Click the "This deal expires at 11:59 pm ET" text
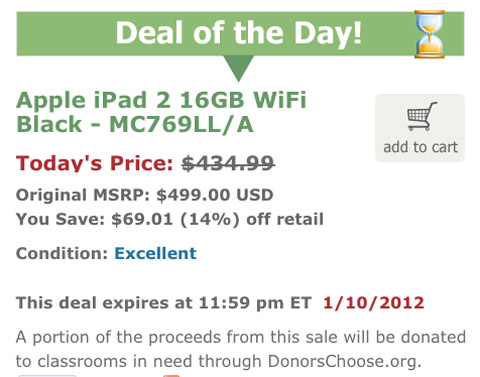Viewport: 480px width, 377px height. pyautogui.click(x=164, y=303)
